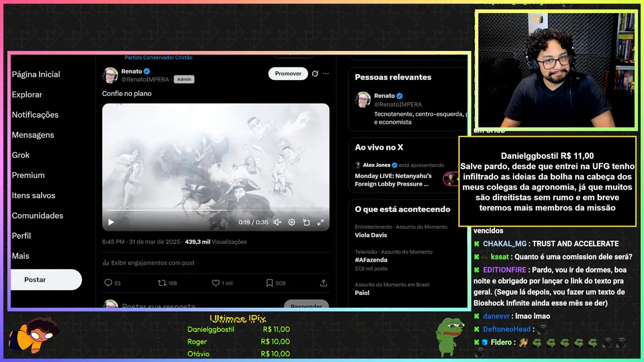Screen dimensions: 644x362
Task: Expand the Mais menu in sidebar
Action: (21, 255)
